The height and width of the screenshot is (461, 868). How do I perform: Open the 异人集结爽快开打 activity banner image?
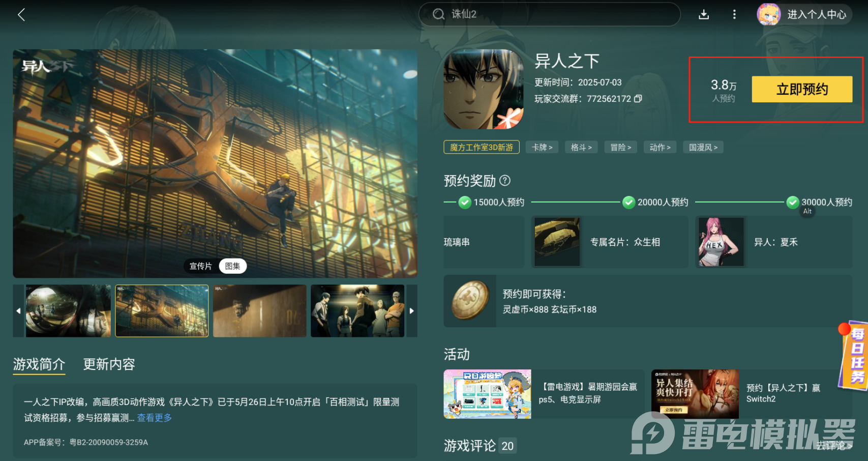(695, 394)
